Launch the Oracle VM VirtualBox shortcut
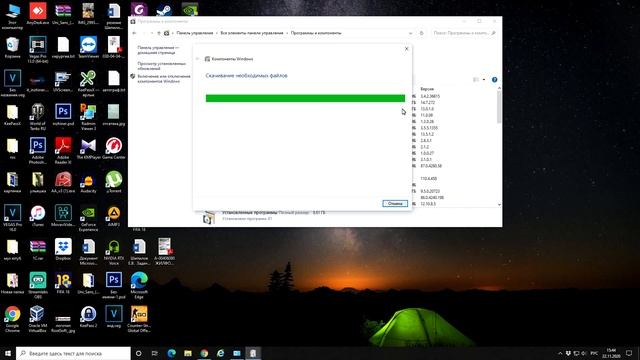 (38, 320)
